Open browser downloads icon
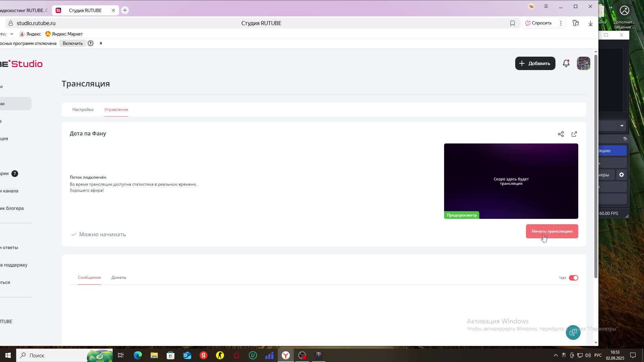This screenshot has height=362, width=644. [x=591, y=23]
